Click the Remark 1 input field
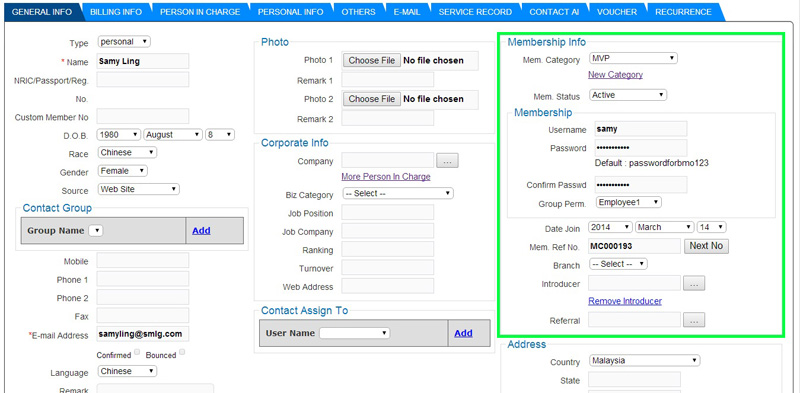This screenshot has width=800, height=393. click(388, 80)
